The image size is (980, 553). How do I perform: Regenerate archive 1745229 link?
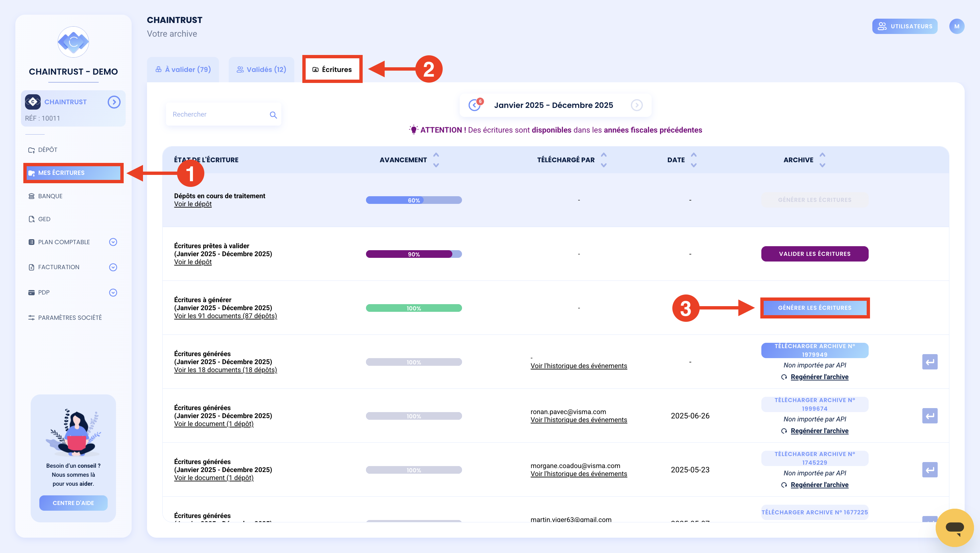(x=819, y=485)
